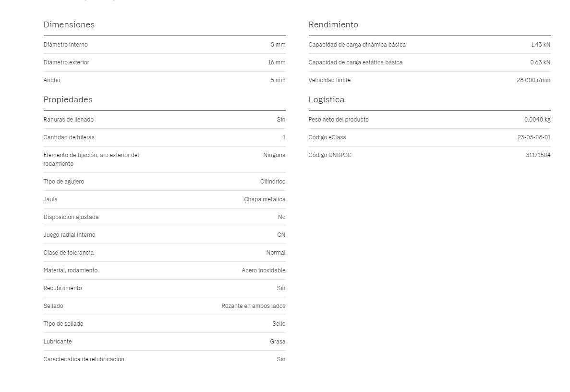Viewport: 570px width, 392px height.
Task: Click the Logística section heading
Action: (x=327, y=99)
